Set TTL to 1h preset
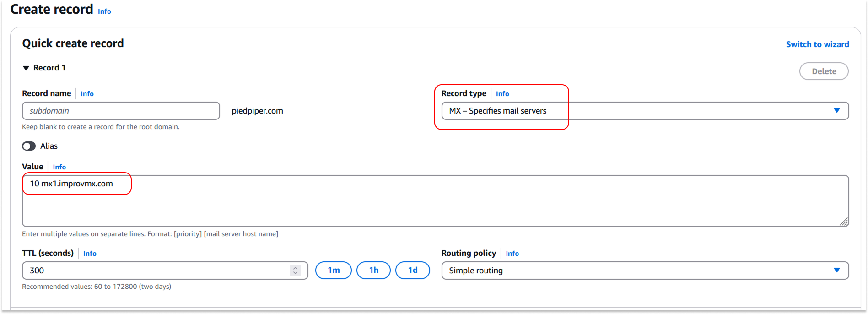This screenshot has width=868, height=314. tap(373, 270)
